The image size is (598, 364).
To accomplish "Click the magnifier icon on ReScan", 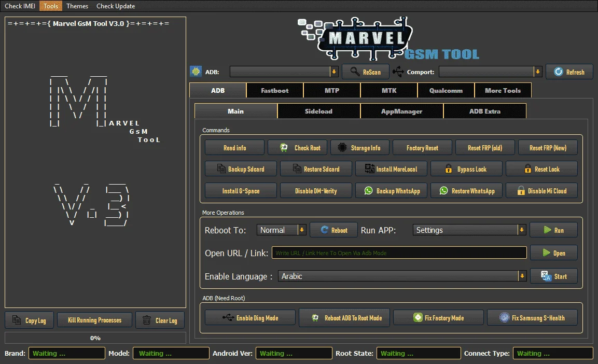I will tap(355, 72).
